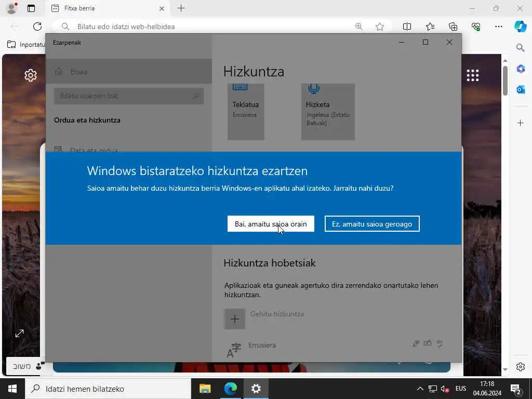
Task: Expand background with diagonal arrow icon
Action: (x=20, y=334)
